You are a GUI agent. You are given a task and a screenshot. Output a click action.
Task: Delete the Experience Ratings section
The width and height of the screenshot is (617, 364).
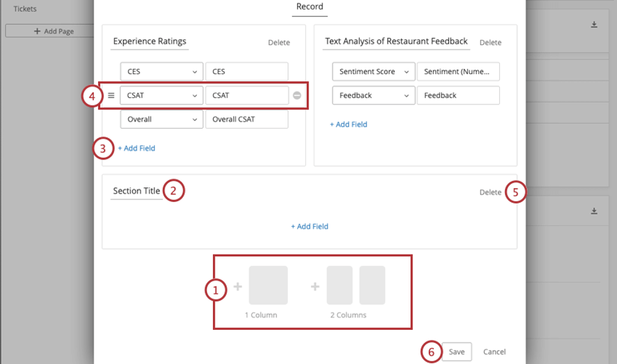click(279, 42)
